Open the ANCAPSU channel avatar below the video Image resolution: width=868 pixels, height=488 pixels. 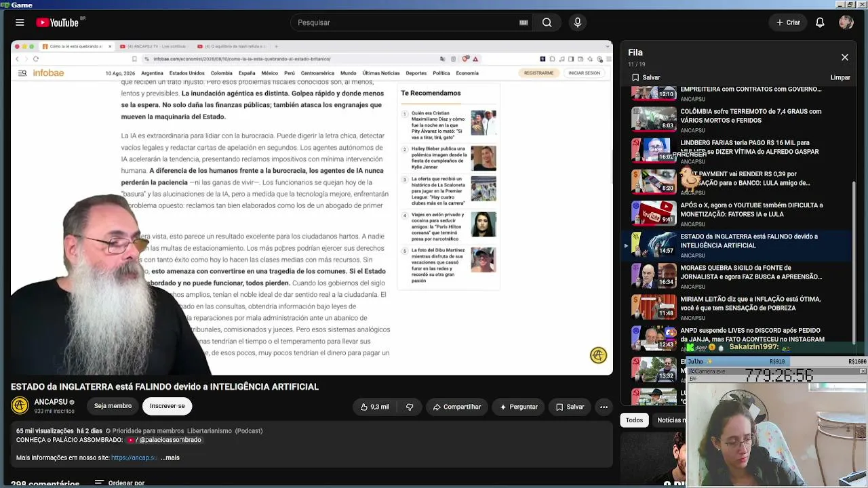(x=20, y=405)
